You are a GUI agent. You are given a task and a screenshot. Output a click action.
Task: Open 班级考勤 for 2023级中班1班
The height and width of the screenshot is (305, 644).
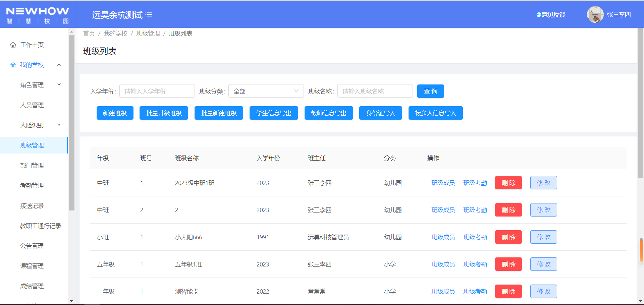[x=475, y=183]
